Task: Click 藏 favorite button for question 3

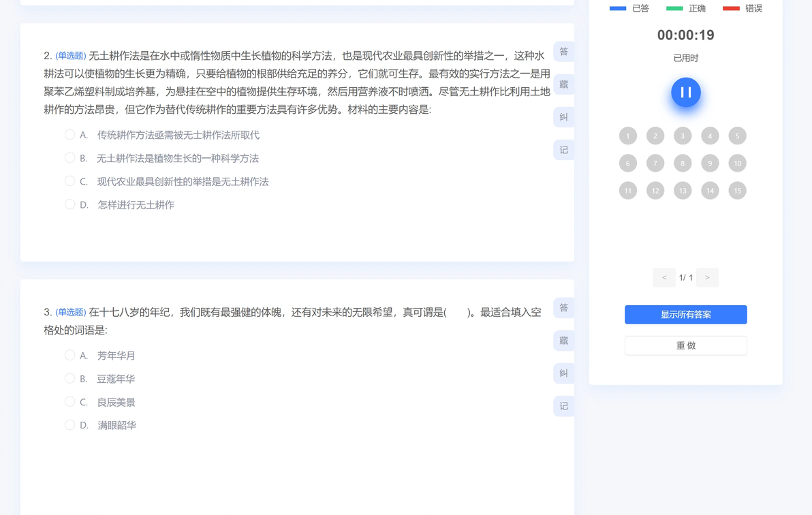Action: click(564, 341)
